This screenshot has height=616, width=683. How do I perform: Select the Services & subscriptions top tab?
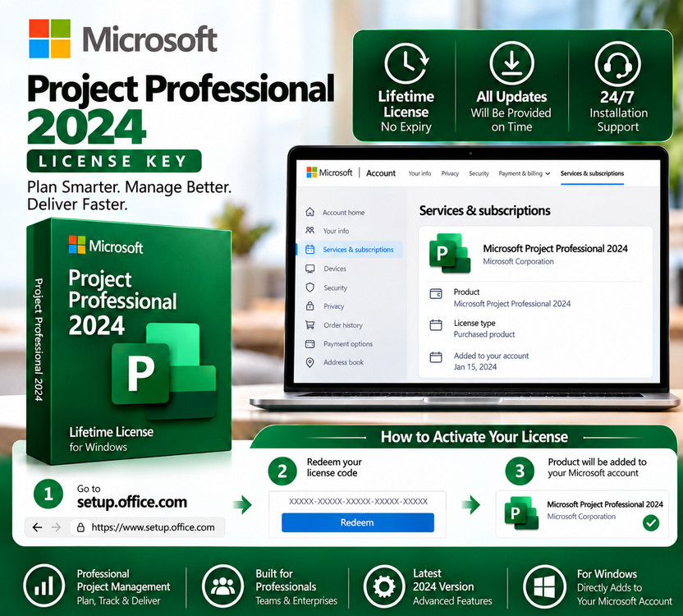pos(592,173)
